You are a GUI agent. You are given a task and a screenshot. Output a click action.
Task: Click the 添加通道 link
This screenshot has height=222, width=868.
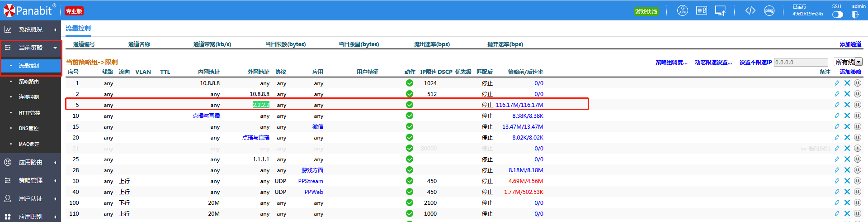tap(850, 44)
